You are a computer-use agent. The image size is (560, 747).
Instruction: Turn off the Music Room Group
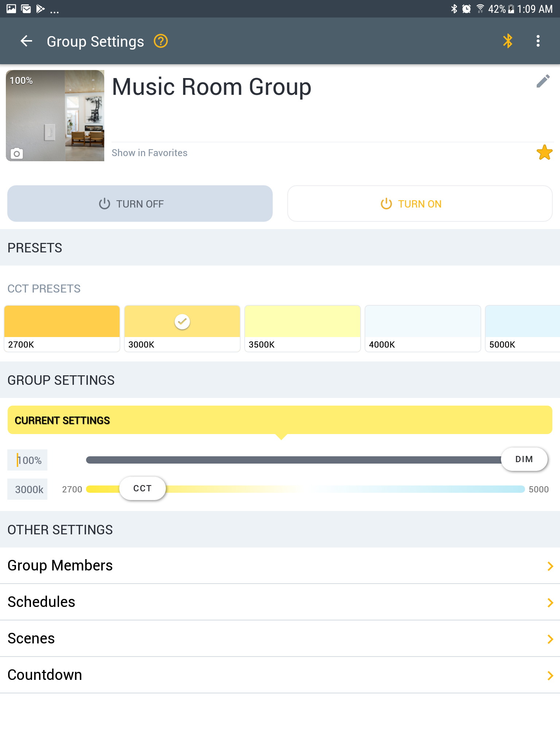tap(140, 204)
